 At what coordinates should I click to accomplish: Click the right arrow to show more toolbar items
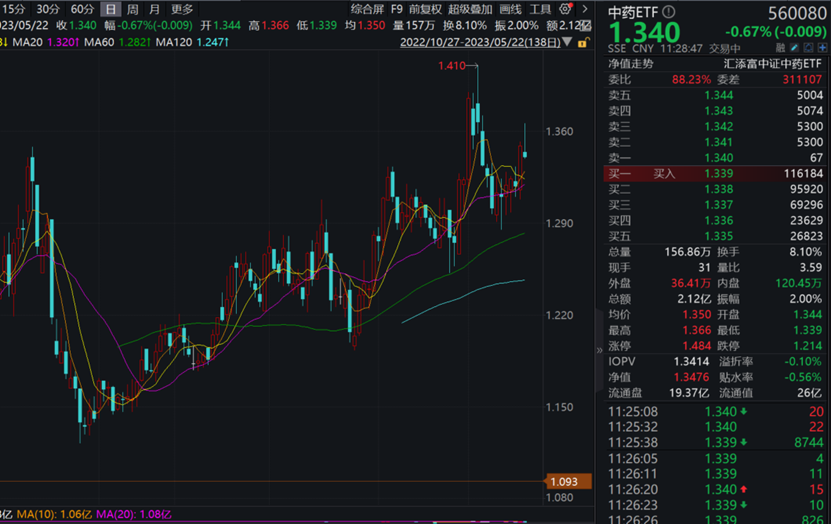click(x=585, y=9)
